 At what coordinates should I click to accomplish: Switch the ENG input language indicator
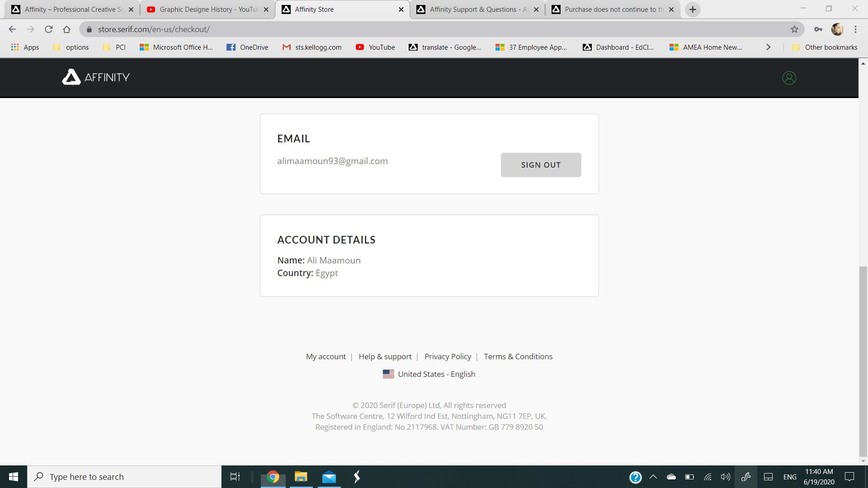(x=790, y=477)
